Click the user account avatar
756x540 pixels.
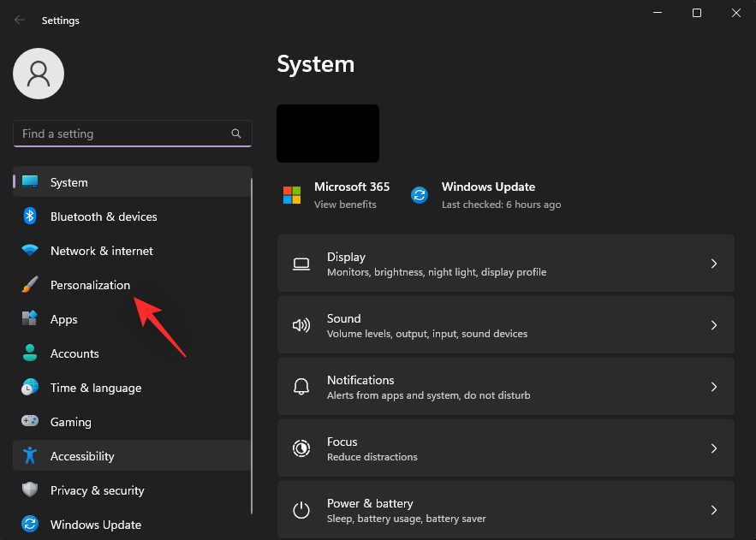pyautogui.click(x=38, y=74)
